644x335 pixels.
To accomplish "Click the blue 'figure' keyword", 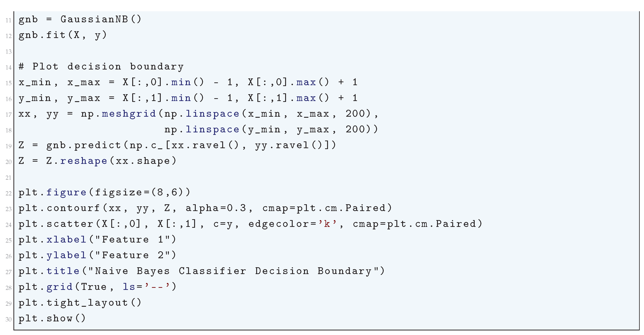I will click(x=66, y=192).
